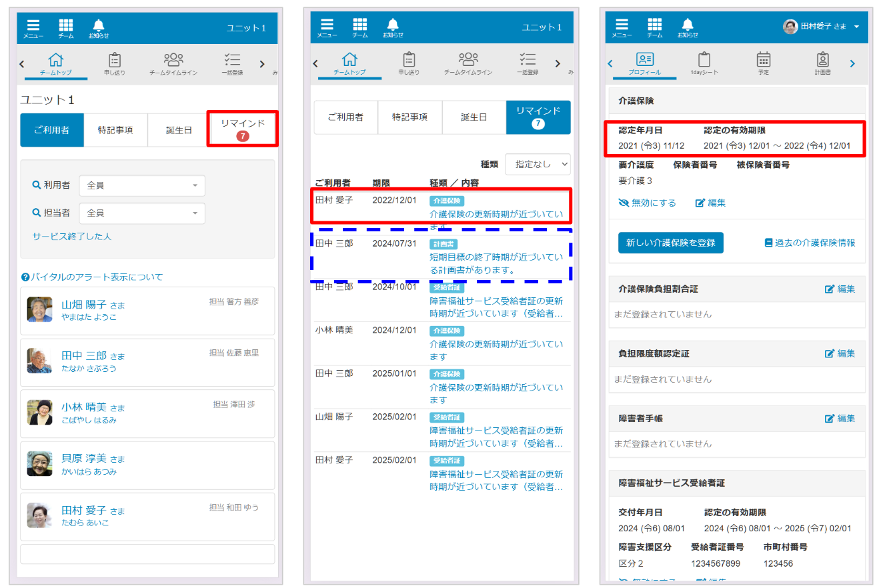Open 山畑 陽子 2025/02/01 受給者証 reminder

[x=442, y=430]
